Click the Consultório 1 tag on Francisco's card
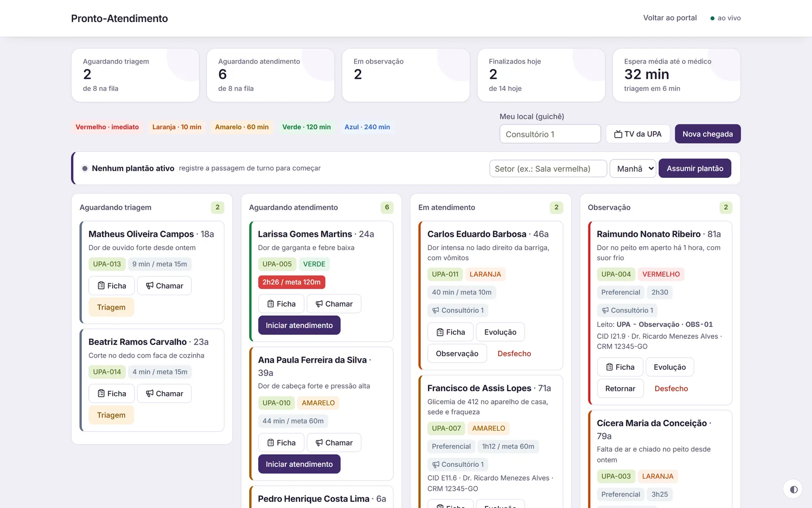 tap(458, 464)
